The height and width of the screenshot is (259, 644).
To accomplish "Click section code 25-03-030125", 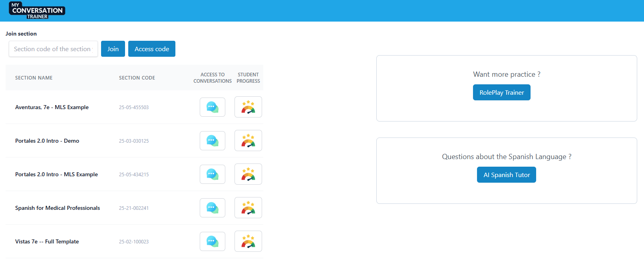I will pyautogui.click(x=134, y=141).
